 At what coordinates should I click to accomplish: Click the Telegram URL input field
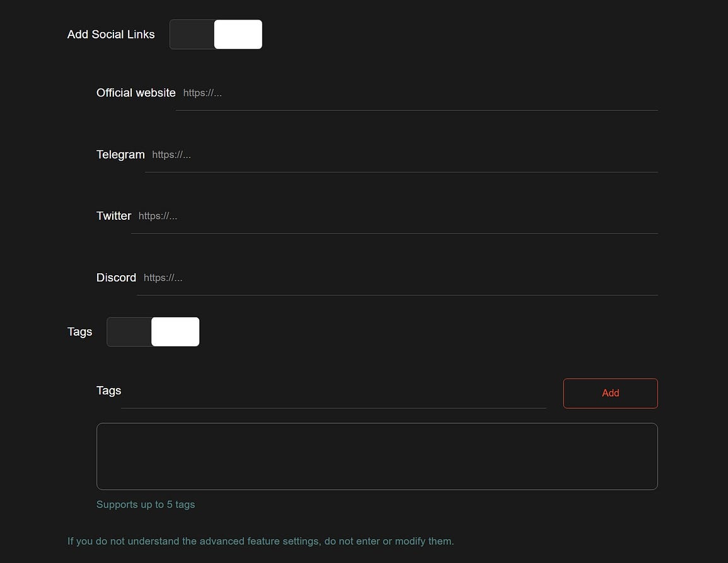[x=401, y=155]
